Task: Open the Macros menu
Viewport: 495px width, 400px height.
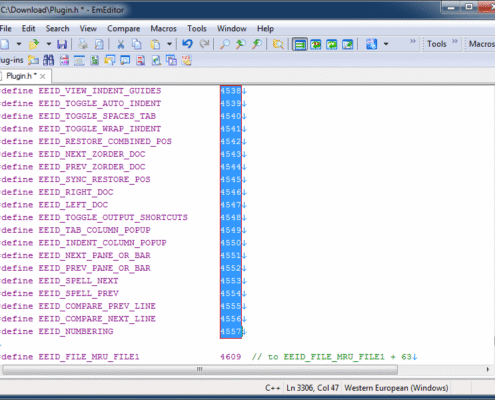Action: [163, 29]
